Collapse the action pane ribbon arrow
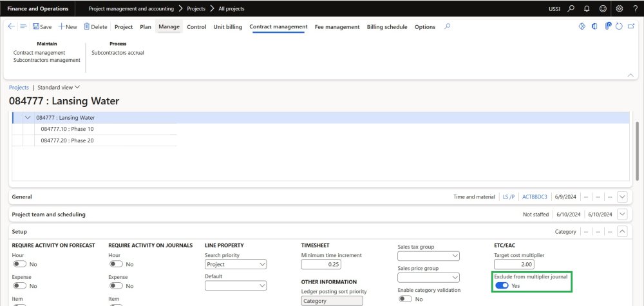 [630, 75]
